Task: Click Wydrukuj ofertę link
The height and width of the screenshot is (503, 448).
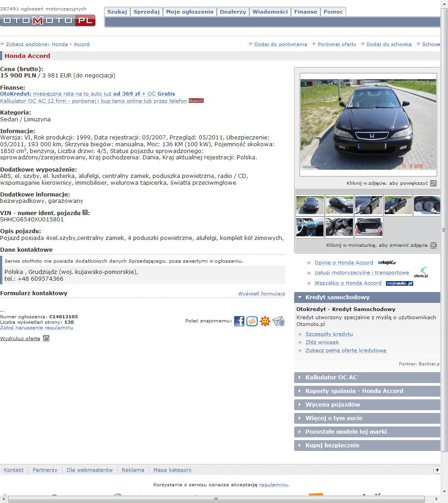Action: tap(20, 339)
